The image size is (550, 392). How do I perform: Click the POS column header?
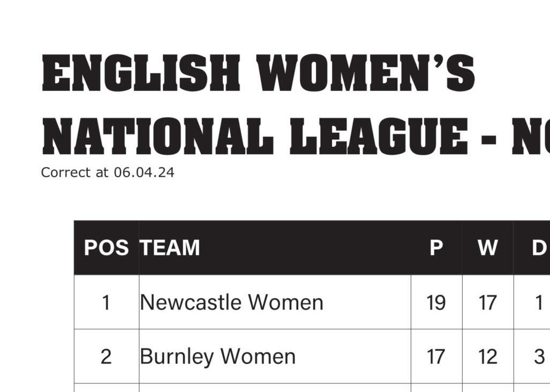point(106,248)
